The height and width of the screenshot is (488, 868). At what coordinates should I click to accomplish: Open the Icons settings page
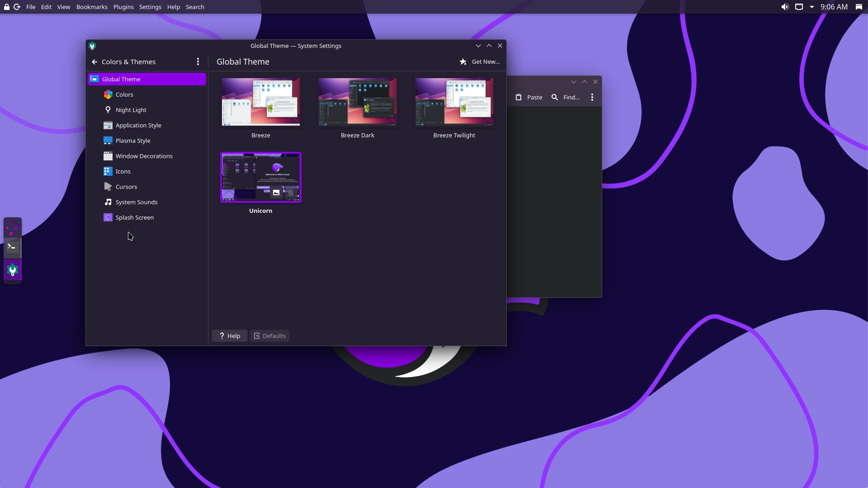(147, 171)
